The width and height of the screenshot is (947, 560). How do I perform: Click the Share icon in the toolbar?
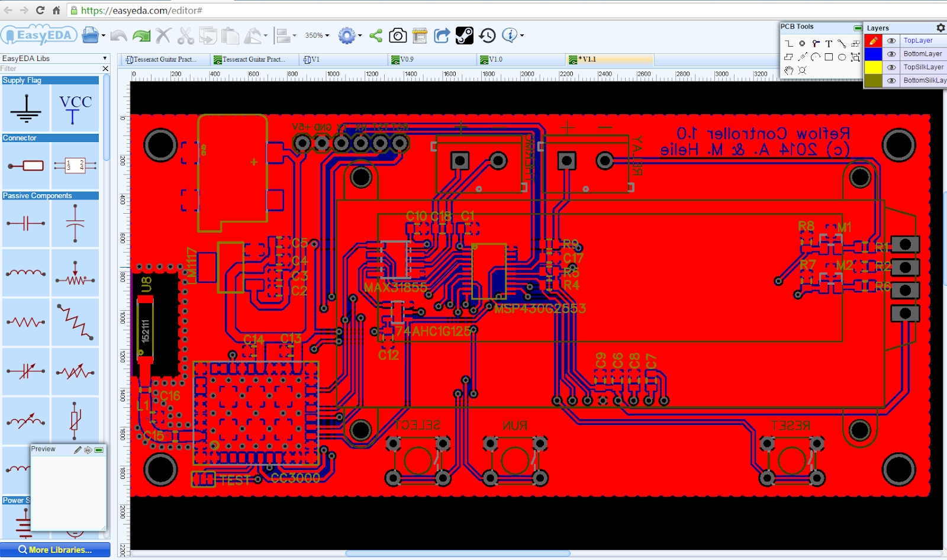(x=375, y=36)
